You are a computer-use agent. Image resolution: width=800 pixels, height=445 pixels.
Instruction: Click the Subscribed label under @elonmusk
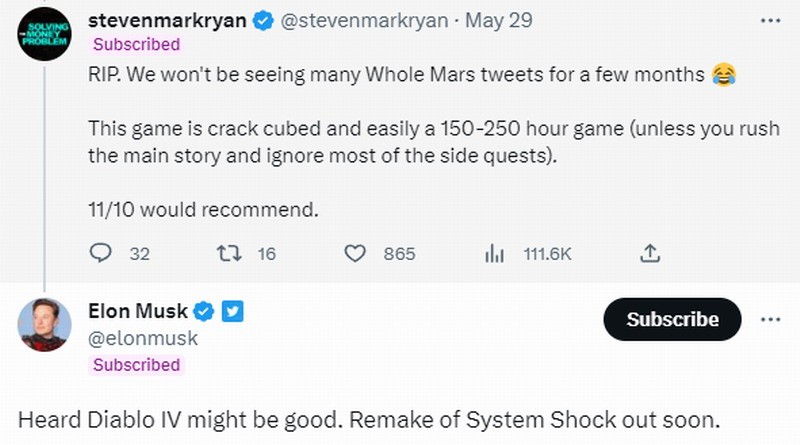click(x=136, y=364)
